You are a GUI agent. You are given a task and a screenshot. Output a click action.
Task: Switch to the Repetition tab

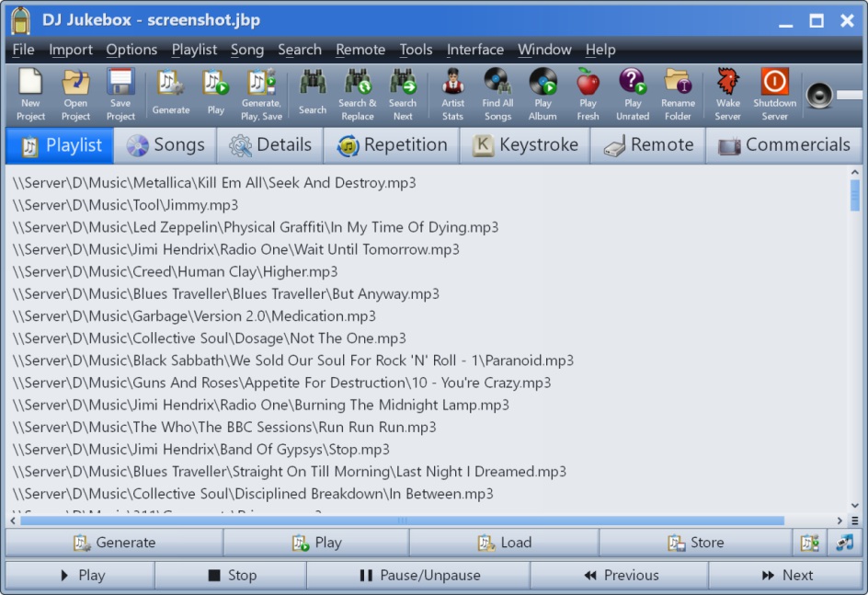[x=392, y=144]
